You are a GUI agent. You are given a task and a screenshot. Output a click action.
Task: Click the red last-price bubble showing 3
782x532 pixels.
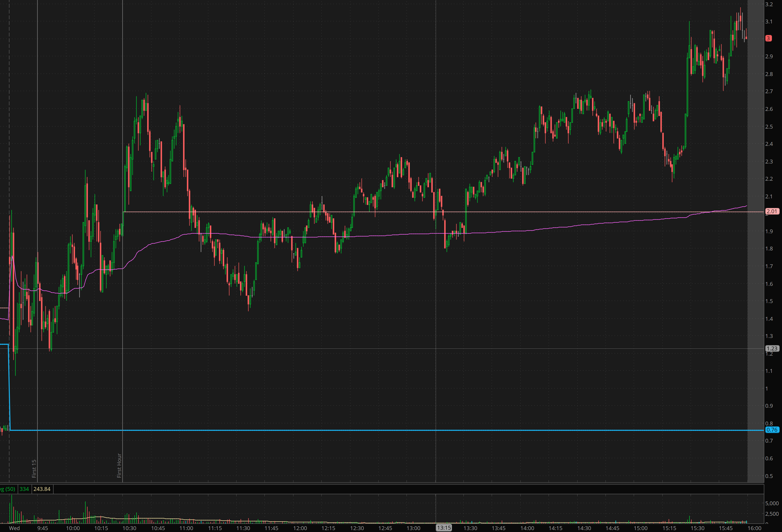pos(768,38)
